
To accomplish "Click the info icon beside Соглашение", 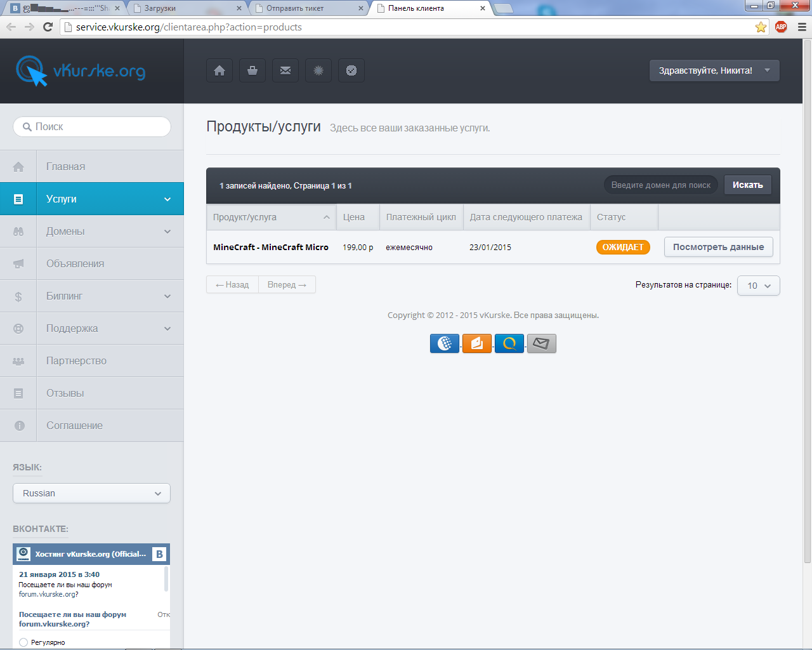I will 19,426.
